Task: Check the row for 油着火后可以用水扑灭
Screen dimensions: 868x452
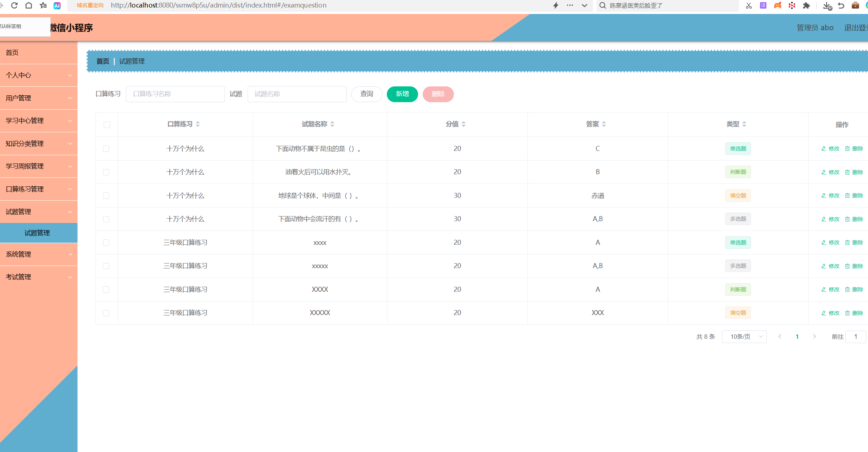Action: point(106,172)
